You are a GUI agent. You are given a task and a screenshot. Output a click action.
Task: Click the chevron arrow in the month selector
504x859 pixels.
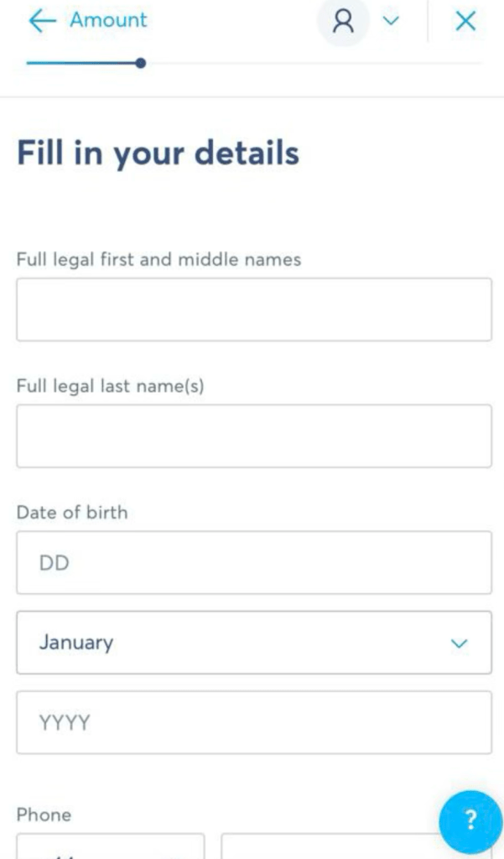(x=459, y=643)
